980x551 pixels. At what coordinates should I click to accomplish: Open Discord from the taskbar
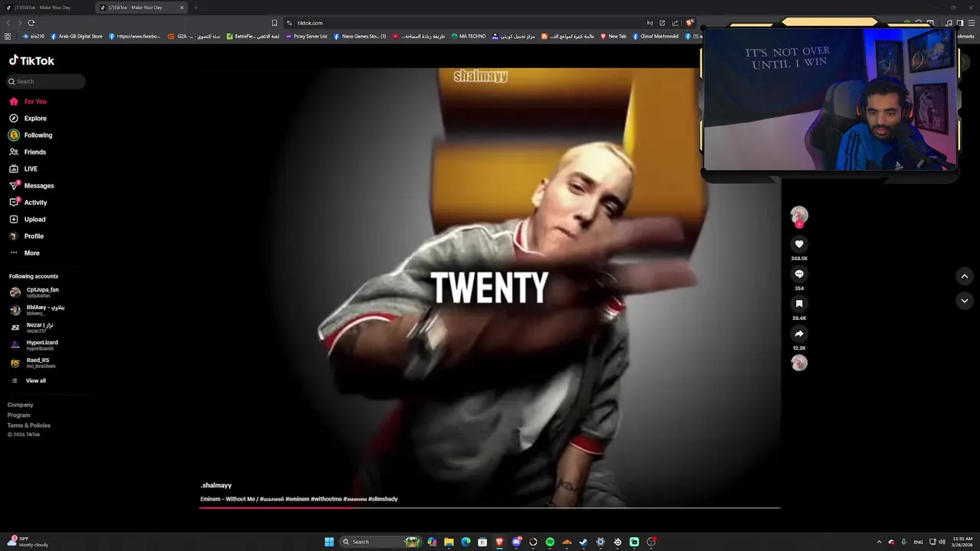click(x=517, y=542)
